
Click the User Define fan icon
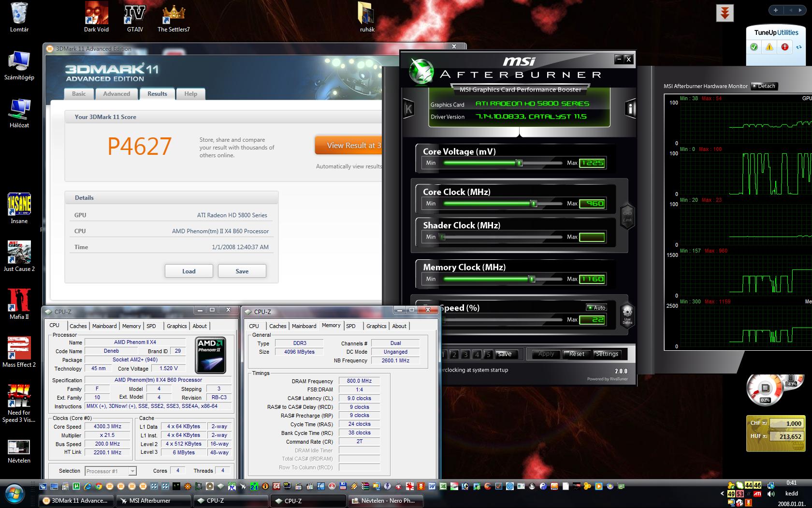(627, 315)
